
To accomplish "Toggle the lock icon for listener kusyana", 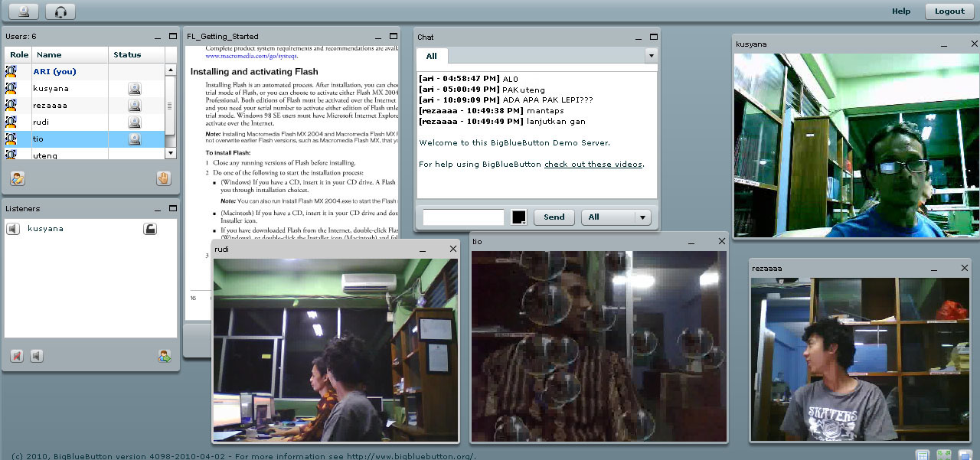I will click(150, 229).
